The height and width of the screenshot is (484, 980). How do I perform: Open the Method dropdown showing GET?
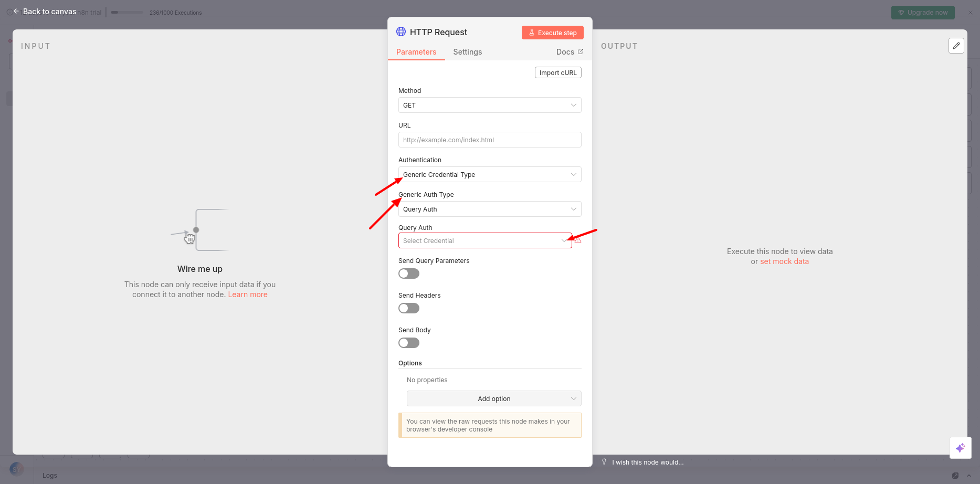(490, 105)
